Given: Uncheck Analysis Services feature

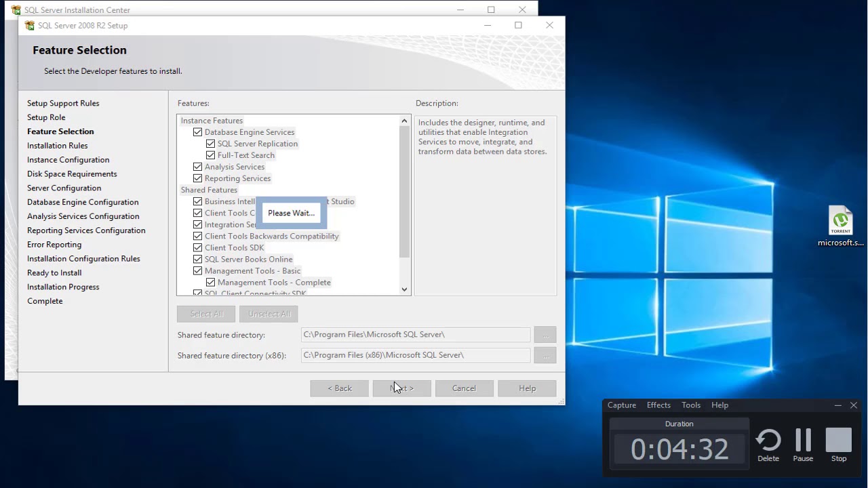Looking at the screenshot, I should 197,167.
